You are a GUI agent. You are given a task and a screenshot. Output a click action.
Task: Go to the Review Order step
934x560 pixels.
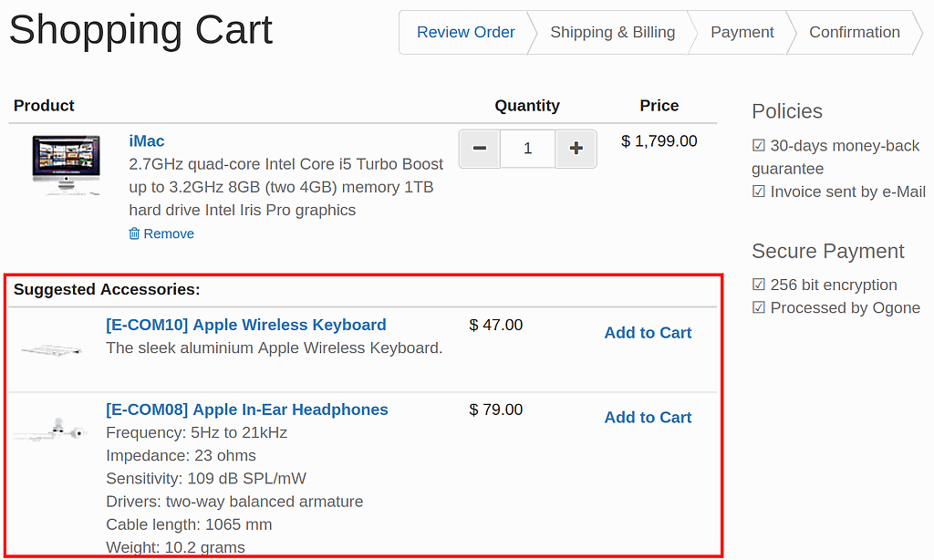[x=465, y=33]
